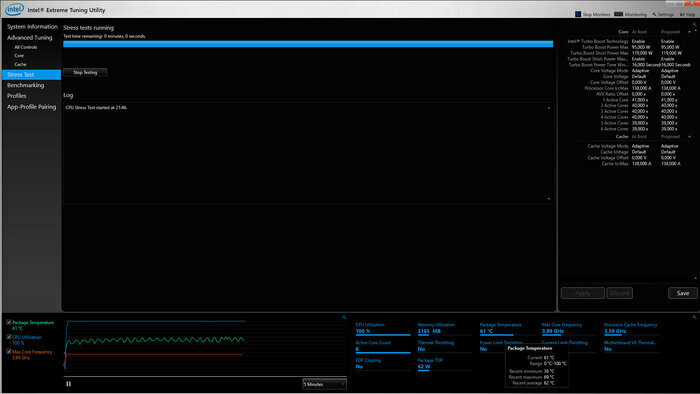Viewport: 700px width, 394px height.
Task: Click the settings panel scroll-down arrow
Action: click(695, 278)
